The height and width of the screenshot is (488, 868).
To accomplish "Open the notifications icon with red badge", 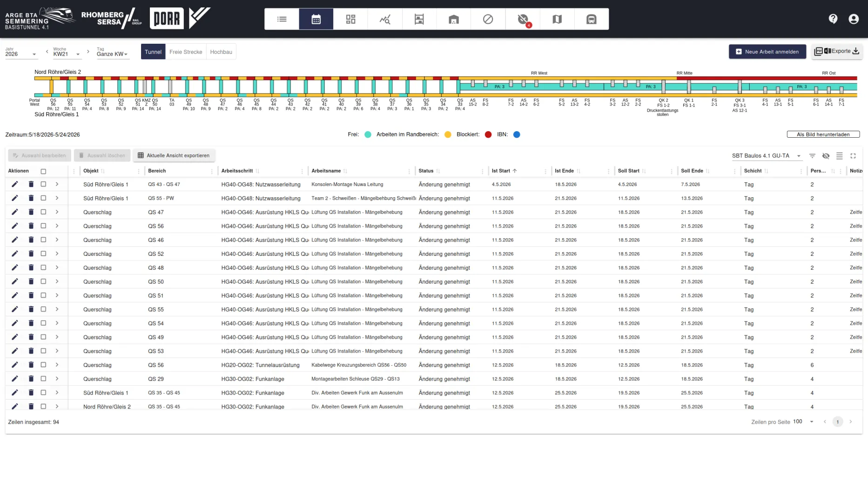I will 523,19.
